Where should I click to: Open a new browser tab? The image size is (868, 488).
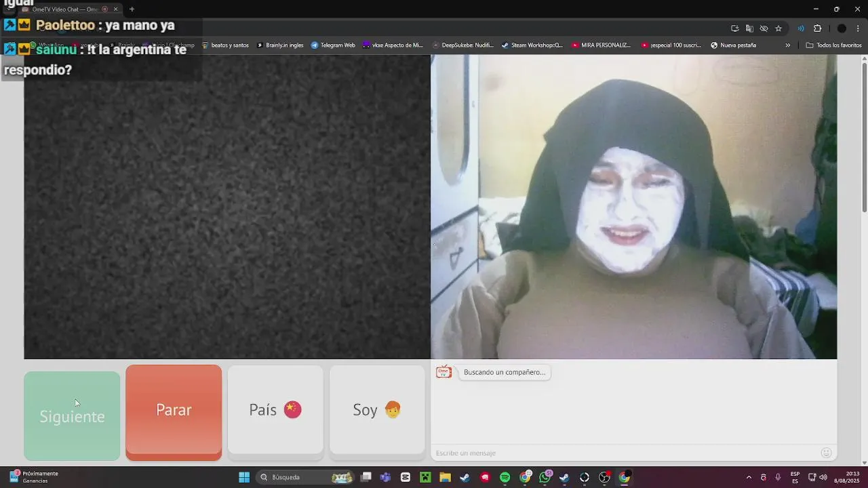[132, 9]
